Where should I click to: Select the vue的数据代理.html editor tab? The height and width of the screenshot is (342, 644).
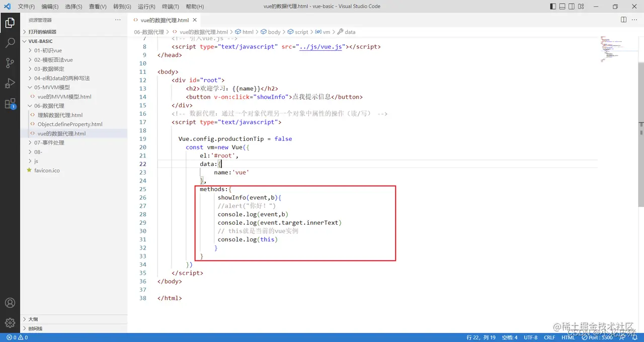[164, 20]
